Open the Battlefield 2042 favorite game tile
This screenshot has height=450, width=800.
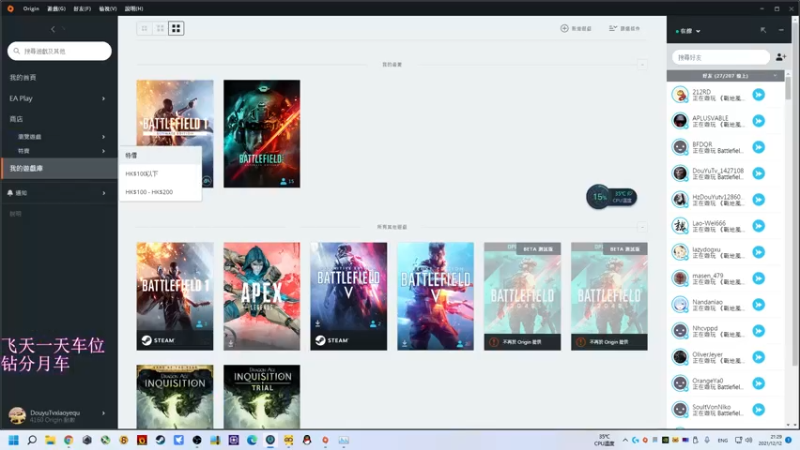pos(262,134)
